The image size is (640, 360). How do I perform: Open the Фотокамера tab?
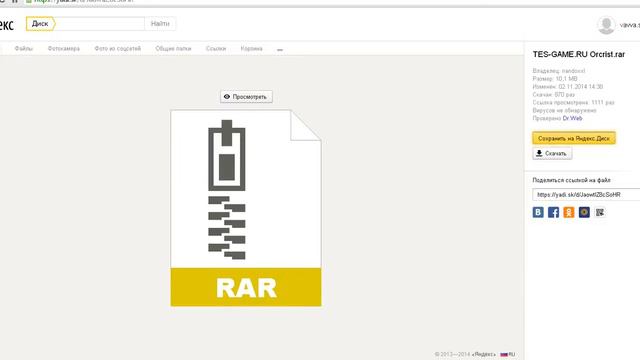(x=64, y=49)
